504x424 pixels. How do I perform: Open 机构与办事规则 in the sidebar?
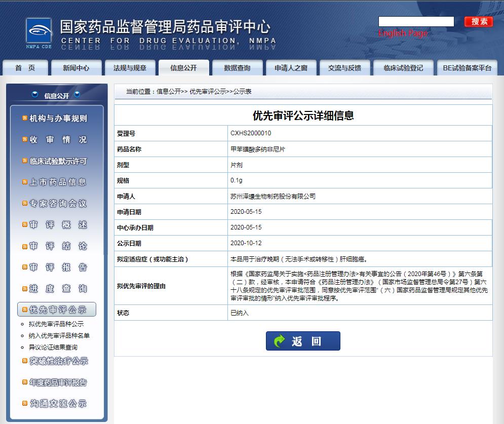(58, 119)
